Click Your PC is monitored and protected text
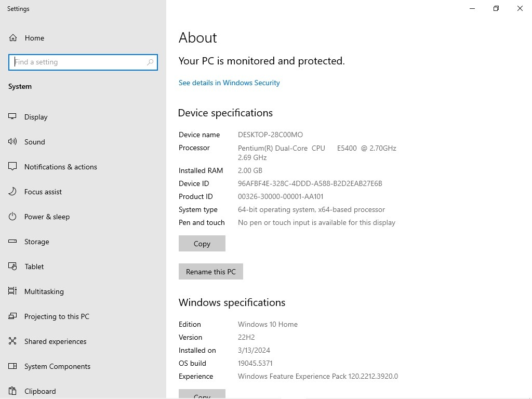The width and height of the screenshot is (532, 399). pos(262,61)
